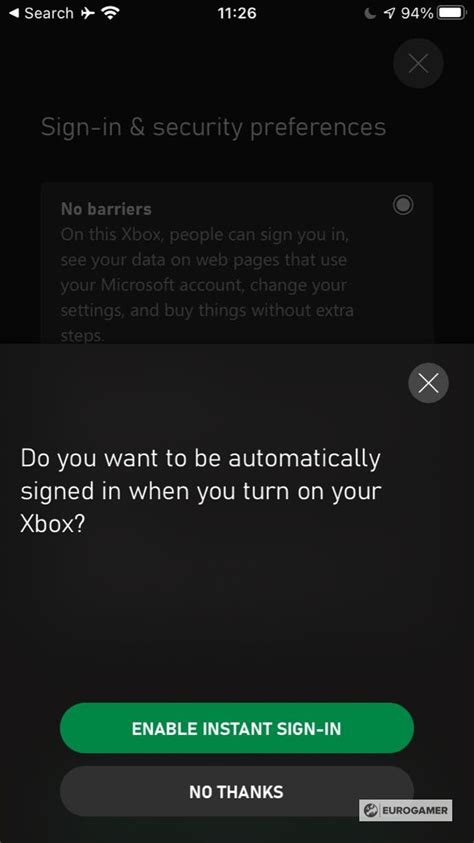The height and width of the screenshot is (843, 474).
Task: Click the EUROGAMER watermark text
Action: coord(415,810)
